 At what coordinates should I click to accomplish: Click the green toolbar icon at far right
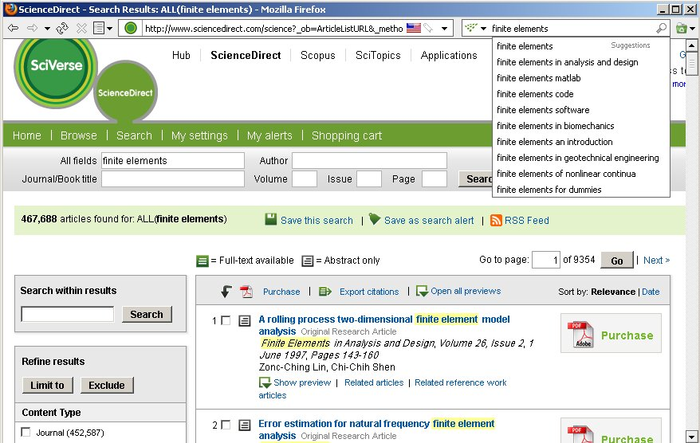[681, 28]
